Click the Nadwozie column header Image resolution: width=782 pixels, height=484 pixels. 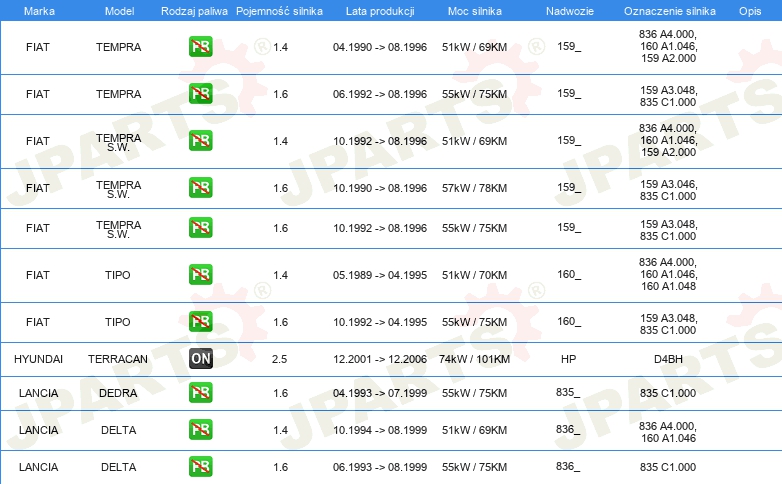(x=570, y=11)
